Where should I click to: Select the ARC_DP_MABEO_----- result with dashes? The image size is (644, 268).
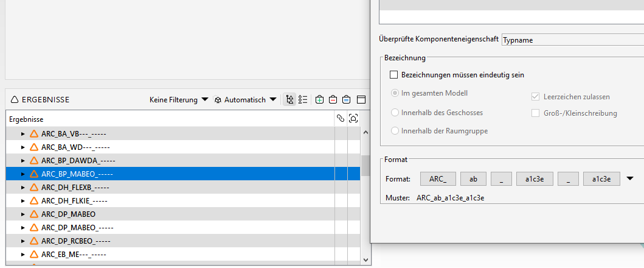tap(77, 227)
